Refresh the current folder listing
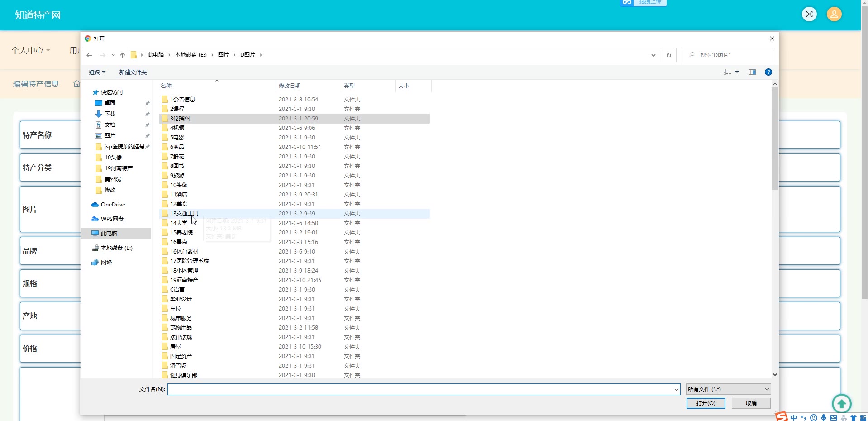Viewport: 868px width, 421px height. point(668,55)
